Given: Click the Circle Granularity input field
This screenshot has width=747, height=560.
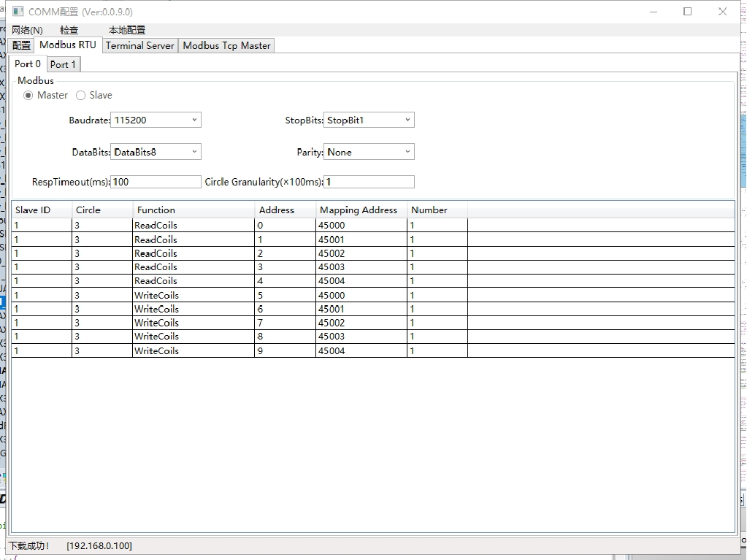Looking at the screenshot, I should [x=369, y=182].
